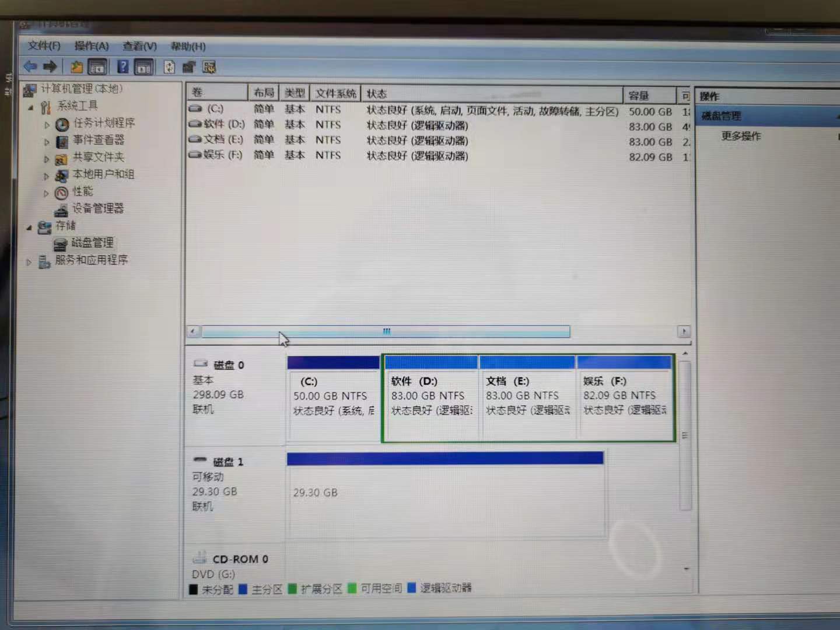This screenshot has height=630, width=840.
Task: Sort by the 卷 column header
Action: pos(217,92)
